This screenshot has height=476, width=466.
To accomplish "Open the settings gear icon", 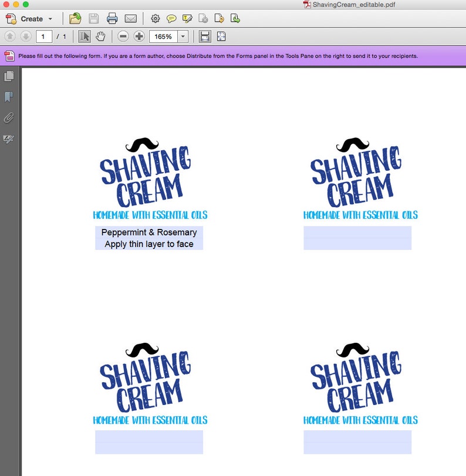I will (155, 19).
